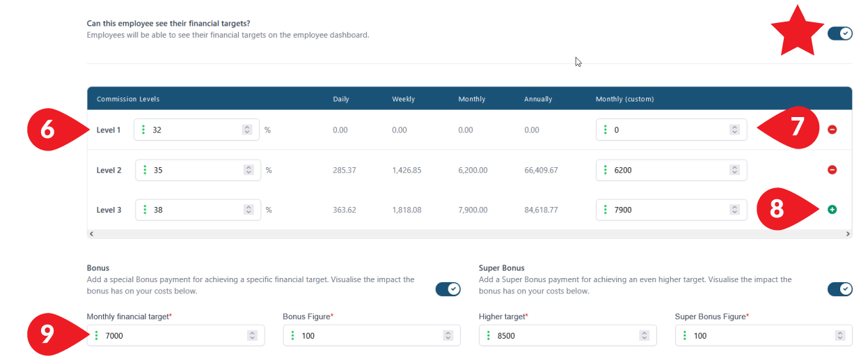Click Level 3 monthly custom field 7900

671,210
